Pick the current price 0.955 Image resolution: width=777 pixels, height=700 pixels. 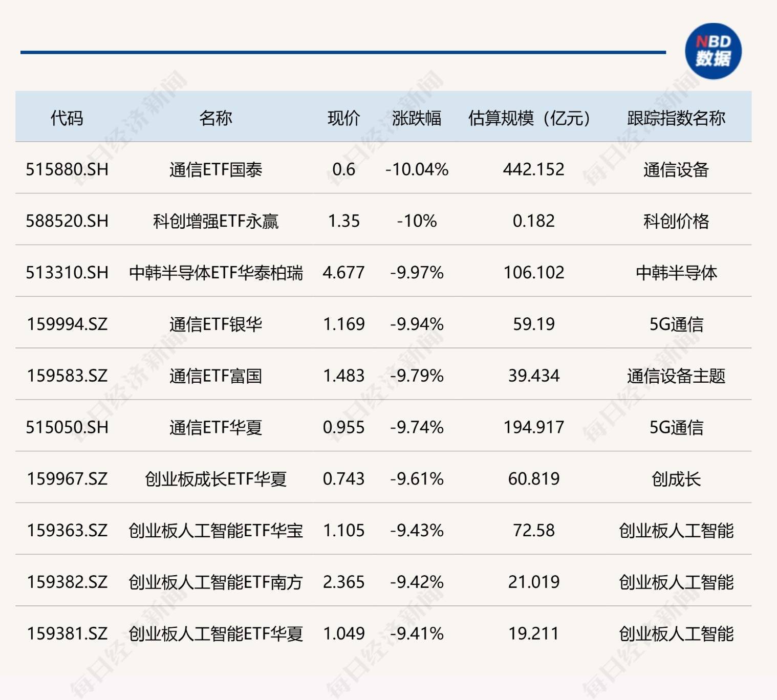(343, 427)
